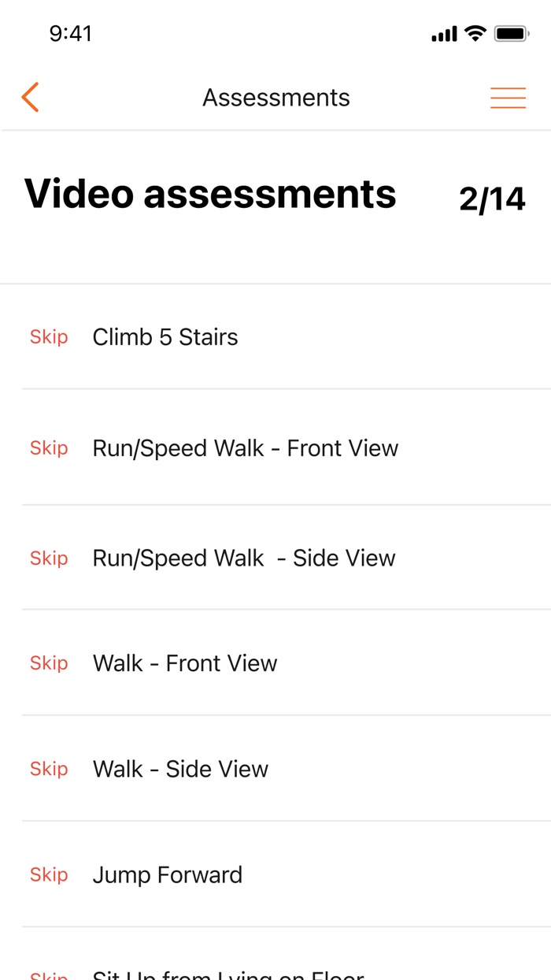Screen dimensions: 551x980
Task: Skip the Walk - Front View assessment
Action: [49, 663]
